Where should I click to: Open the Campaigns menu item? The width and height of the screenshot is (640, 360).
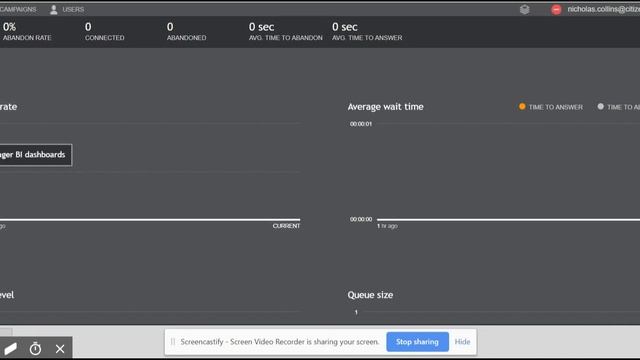(x=18, y=9)
